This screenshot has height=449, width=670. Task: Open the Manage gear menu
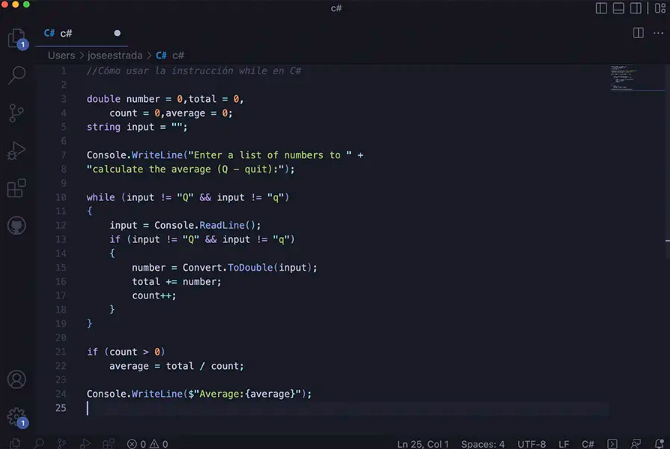coord(17,417)
